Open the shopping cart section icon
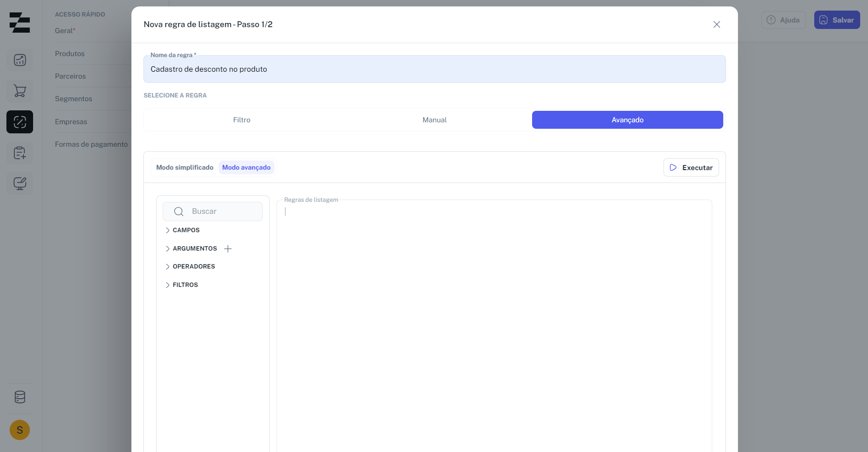The width and height of the screenshot is (868, 452). point(20,91)
